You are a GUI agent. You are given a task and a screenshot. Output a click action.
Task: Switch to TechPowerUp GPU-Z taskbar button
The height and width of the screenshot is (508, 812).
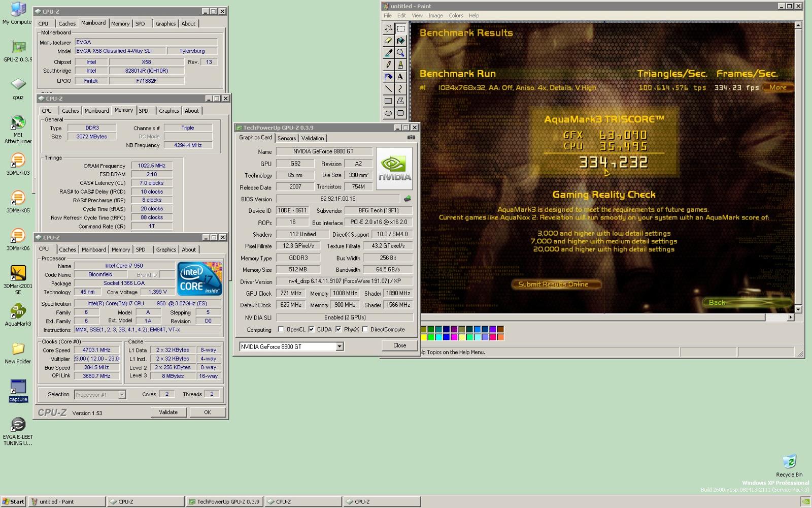click(224, 501)
